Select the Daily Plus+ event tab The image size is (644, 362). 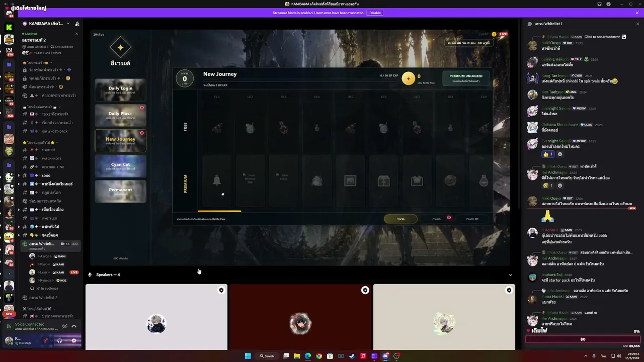[x=120, y=115]
